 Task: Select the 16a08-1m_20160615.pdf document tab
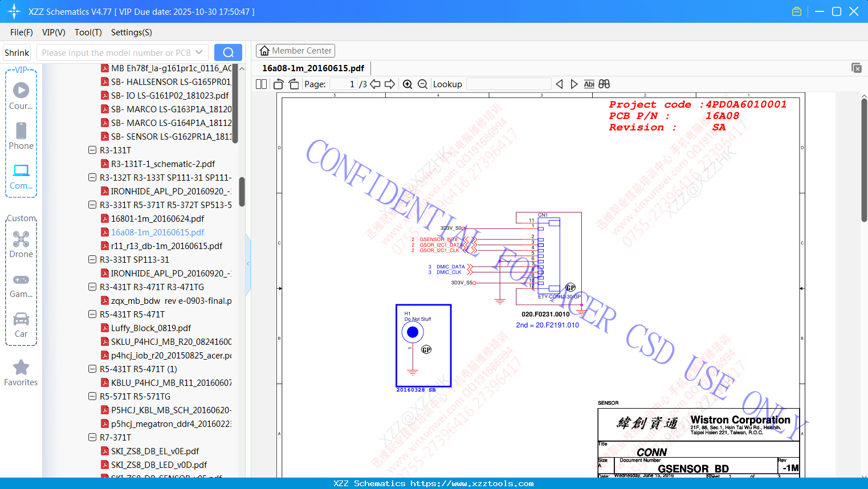313,68
